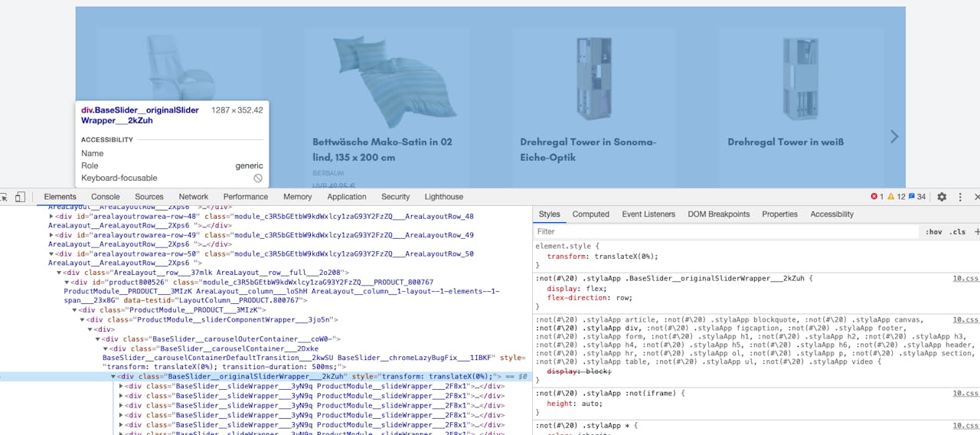The height and width of the screenshot is (435, 980).
Task: Toggle the .cls class editor button
Action: click(x=957, y=231)
